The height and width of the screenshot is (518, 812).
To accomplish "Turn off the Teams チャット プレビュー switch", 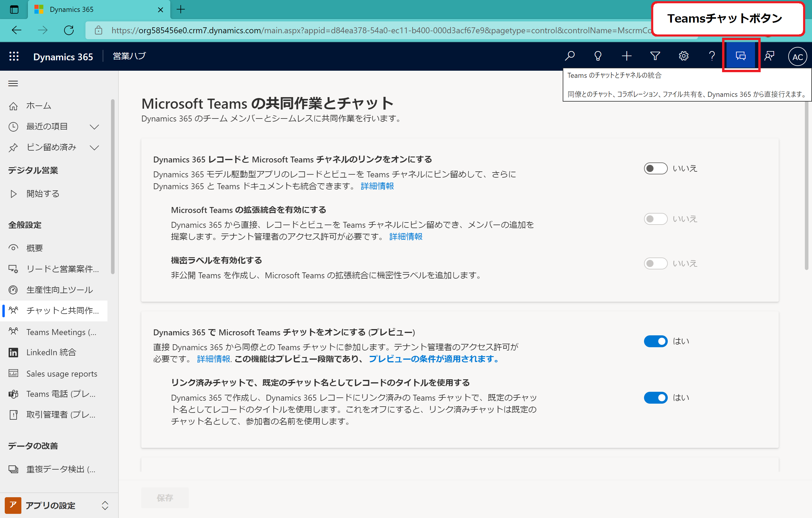I will pyautogui.click(x=656, y=341).
